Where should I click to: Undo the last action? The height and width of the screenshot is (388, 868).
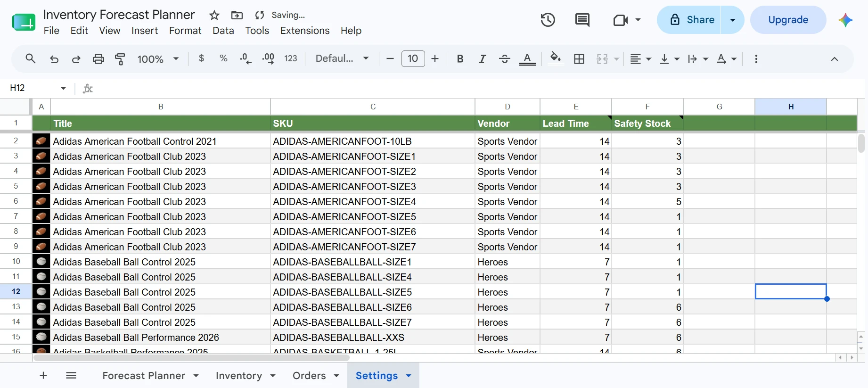point(54,59)
